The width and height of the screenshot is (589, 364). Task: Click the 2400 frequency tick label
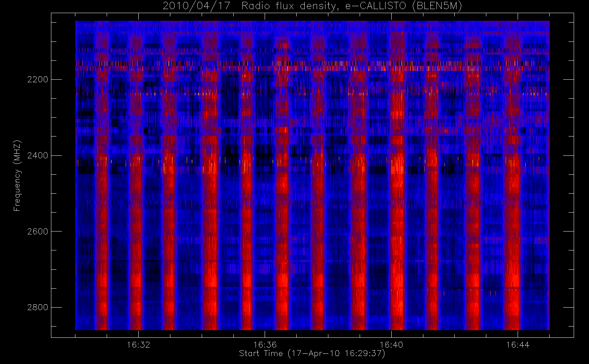coord(37,156)
